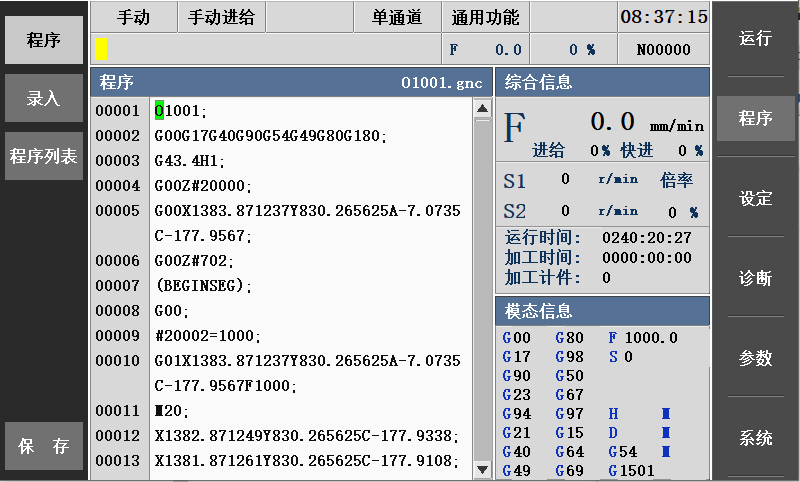Open the 程序列表 program list
The width and height of the screenshot is (800, 482).
(x=43, y=156)
